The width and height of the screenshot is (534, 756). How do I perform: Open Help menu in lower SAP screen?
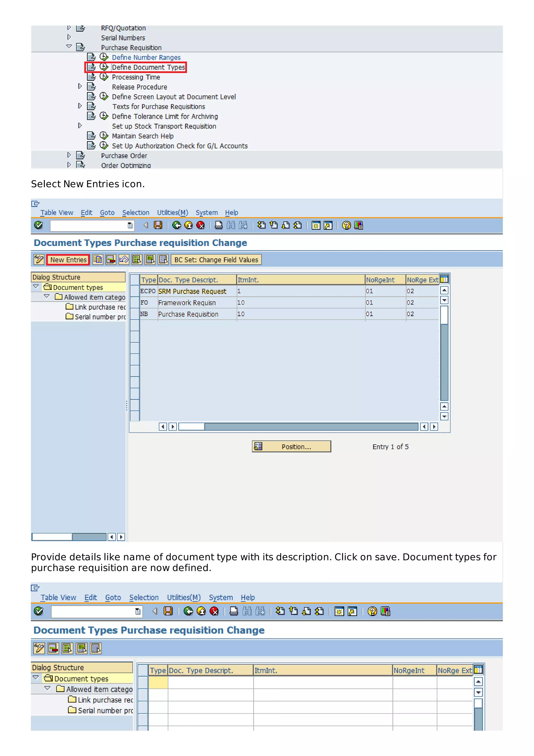click(247, 598)
